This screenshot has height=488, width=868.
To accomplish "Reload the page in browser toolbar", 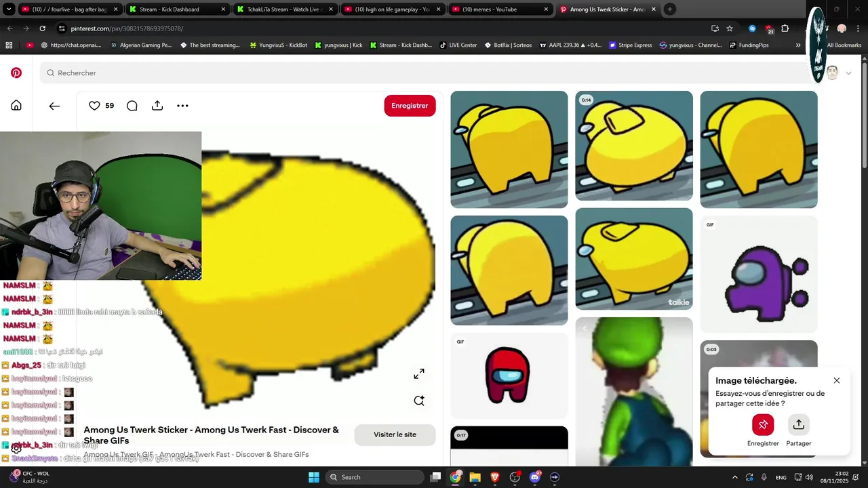I will point(42,28).
